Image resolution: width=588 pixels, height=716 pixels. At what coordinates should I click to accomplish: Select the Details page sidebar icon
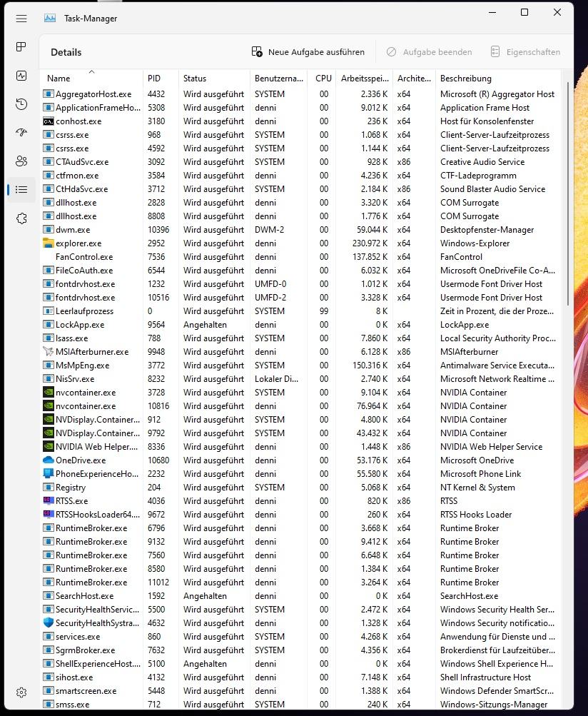coord(21,189)
